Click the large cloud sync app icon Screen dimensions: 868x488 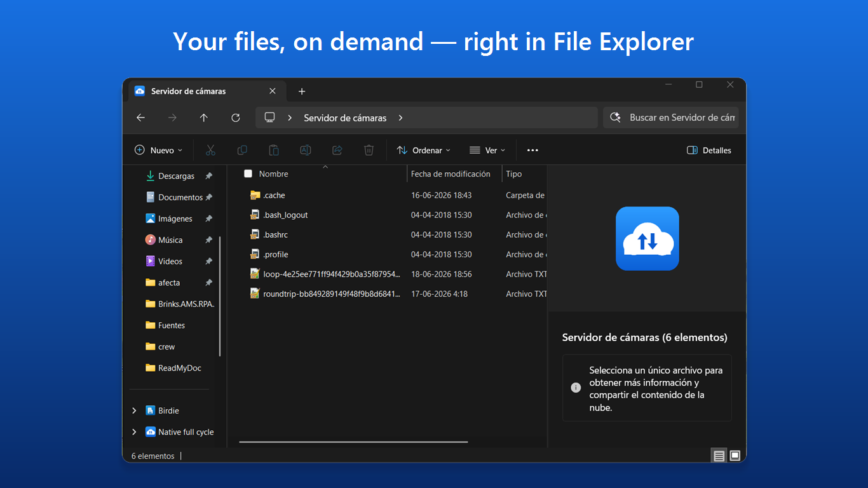tap(647, 238)
